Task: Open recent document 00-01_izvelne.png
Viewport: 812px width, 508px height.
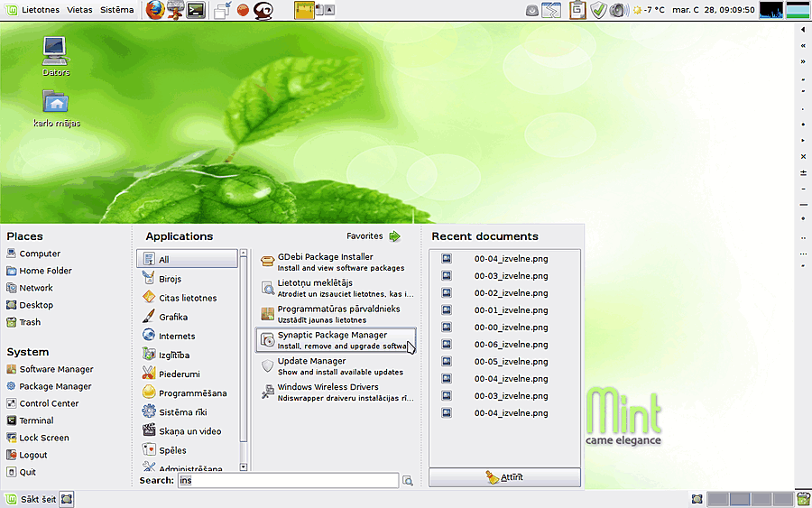Action: tap(504, 310)
